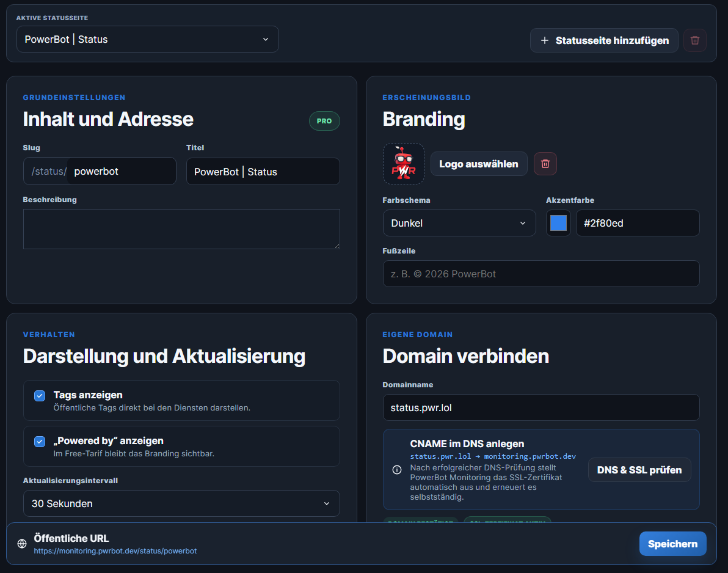Toggle the Tags anzeigen checkbox
Viewport: 728px width, 573px height.
(x=40, y=396)
